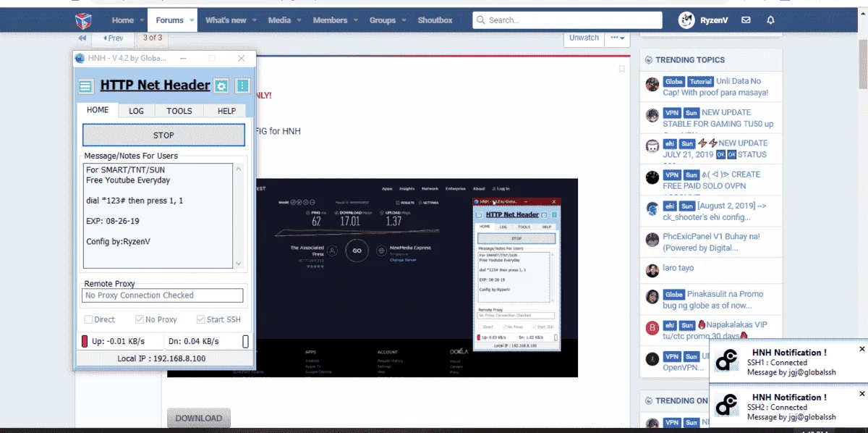Screen dimensions: 868x433
Task: Dismiss the SSH1 Connected notification
Action: [x=861, y=349]
